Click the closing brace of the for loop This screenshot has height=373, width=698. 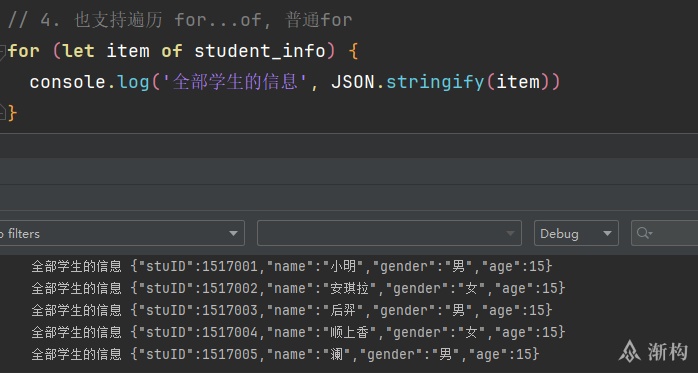coord(12,113)
